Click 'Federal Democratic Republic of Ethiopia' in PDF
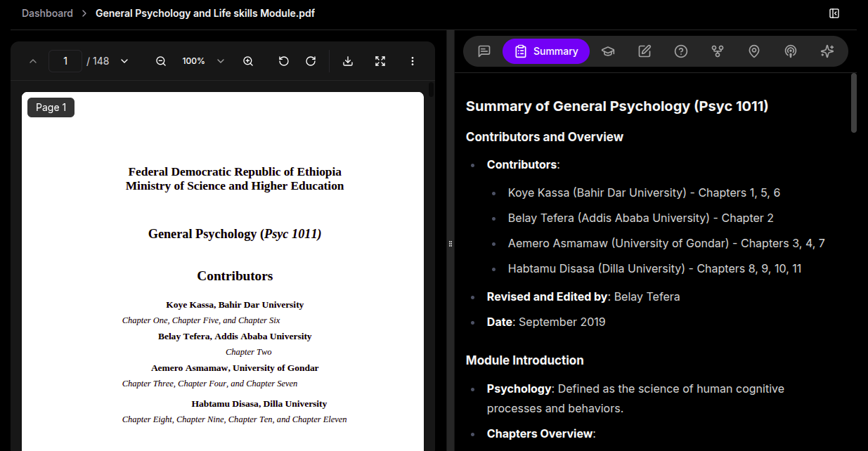 coord(235,172)
